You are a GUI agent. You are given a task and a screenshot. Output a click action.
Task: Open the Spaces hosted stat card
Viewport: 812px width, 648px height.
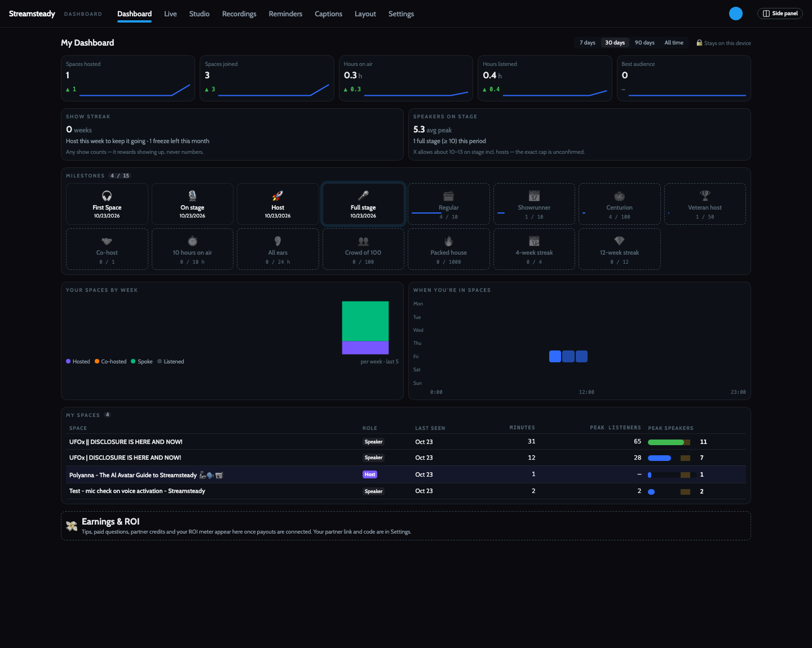tap(128, 78)
